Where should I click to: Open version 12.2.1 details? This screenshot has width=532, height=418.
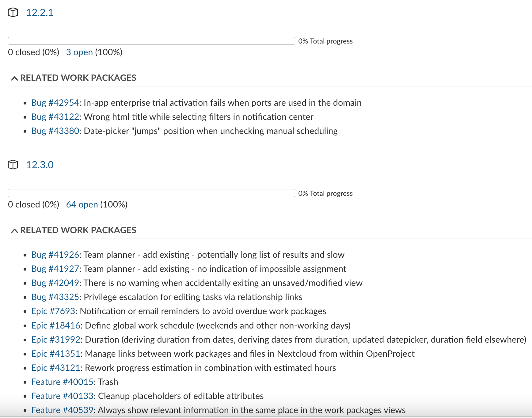click(x=40, y=13)
